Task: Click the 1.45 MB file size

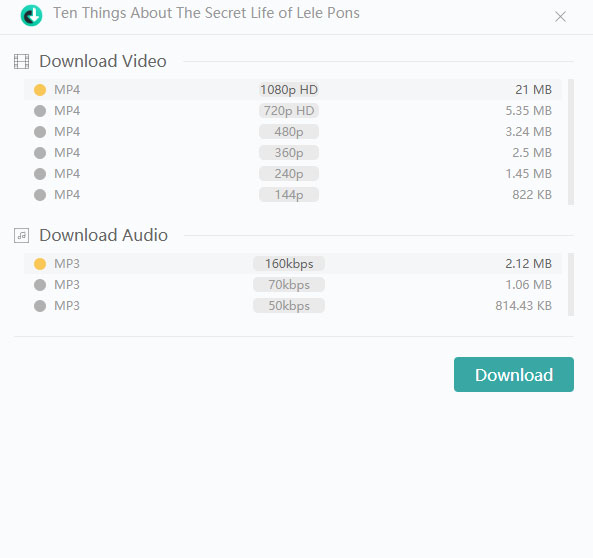Action: (x=529, y=174)
